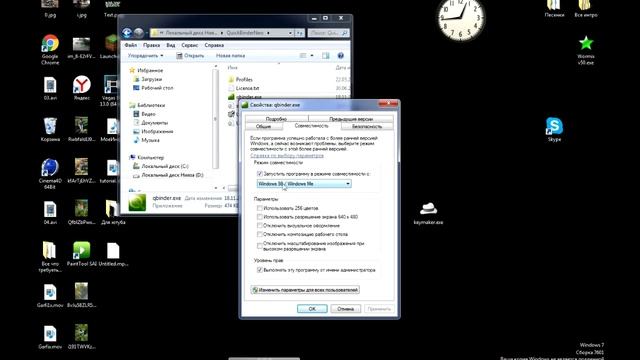Click OK in the properties dialog

pyautogui.click(x=312, y=309)
